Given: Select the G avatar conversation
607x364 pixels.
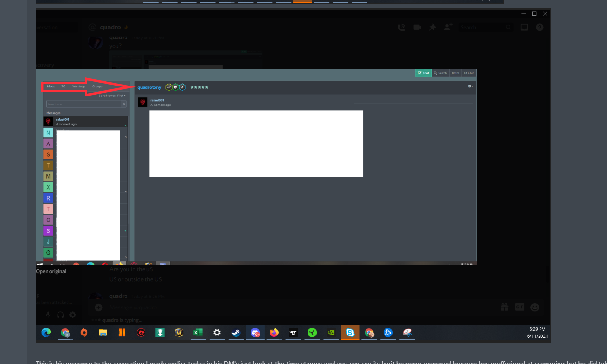Looking at the screenshot, I should coord(48,253).
